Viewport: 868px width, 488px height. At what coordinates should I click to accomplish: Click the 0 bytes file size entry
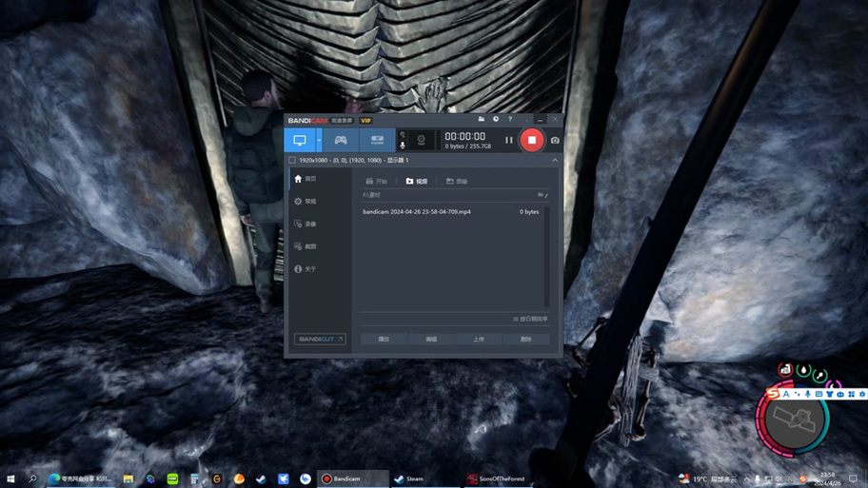(528, 212)
